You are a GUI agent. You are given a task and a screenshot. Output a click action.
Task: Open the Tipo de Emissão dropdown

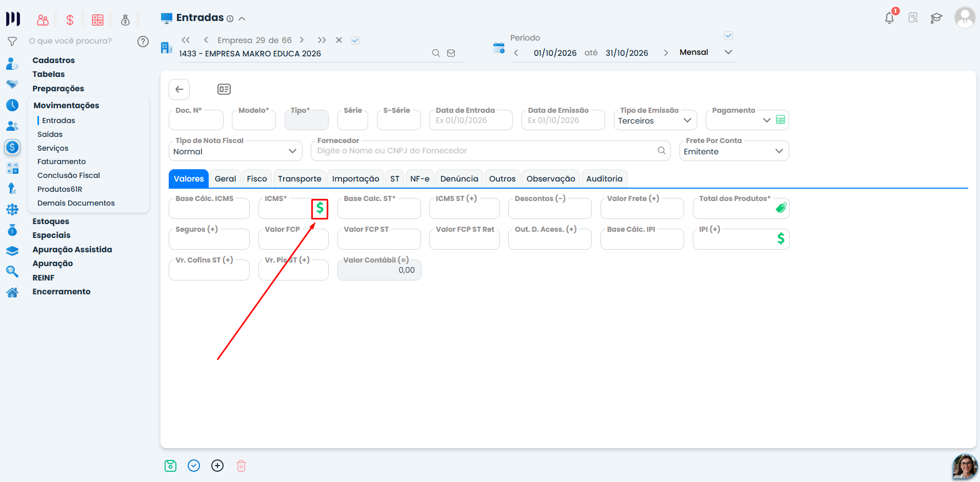pyautogui.click(x=655, y=120)
